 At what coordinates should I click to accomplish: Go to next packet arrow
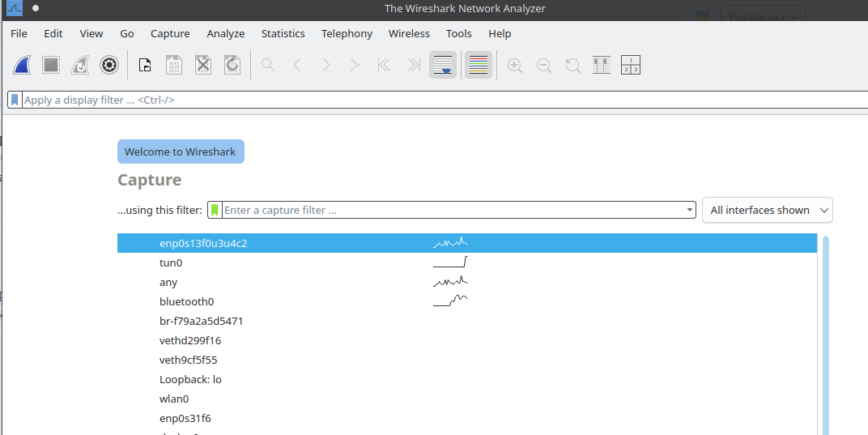point(326,66)
